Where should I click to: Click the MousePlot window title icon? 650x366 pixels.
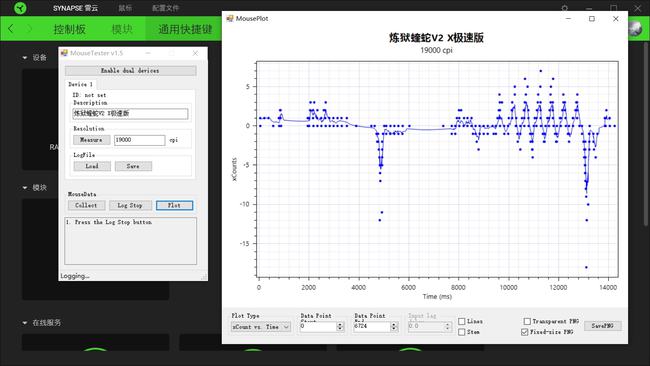230,18
